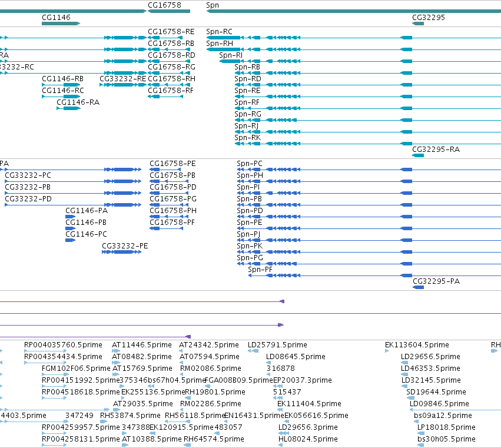Viewport: 501px width, 448px height.
Task: Select transcript Spn-RC
Action: 353,38
